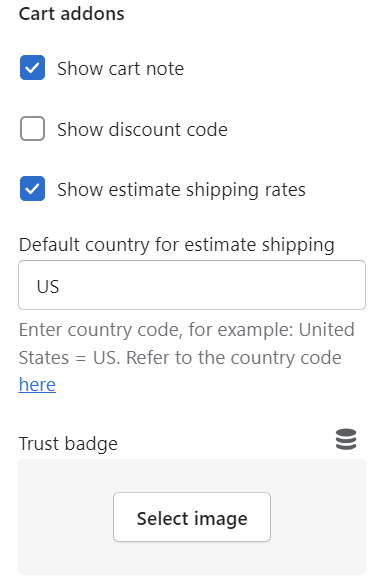Click 'Default country for estimate shipping' label

(x=177, y=245)
